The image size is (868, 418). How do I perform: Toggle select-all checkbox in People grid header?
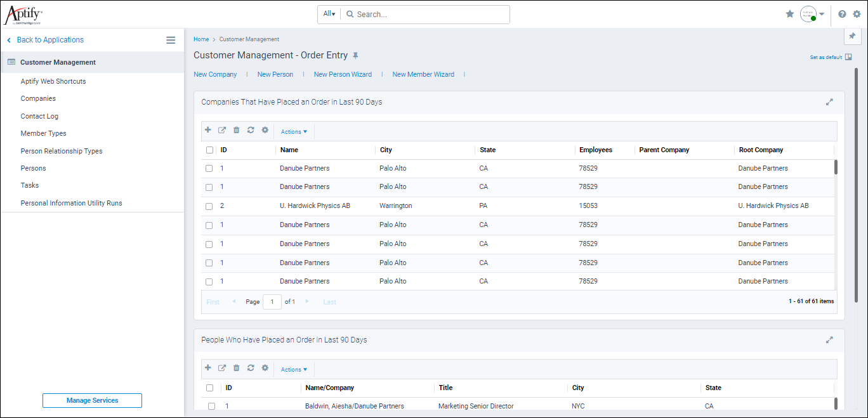210,388
